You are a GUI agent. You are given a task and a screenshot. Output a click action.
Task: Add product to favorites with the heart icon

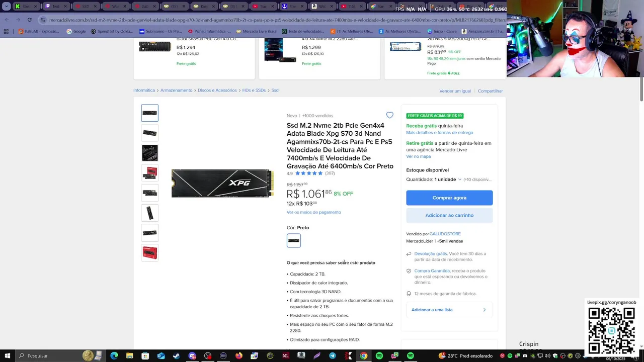389,115
